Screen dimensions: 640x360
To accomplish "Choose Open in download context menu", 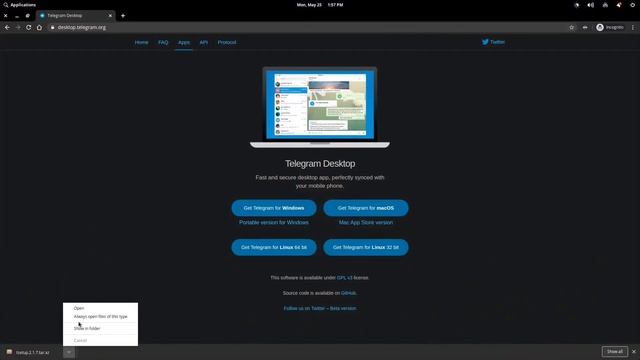I will click(x=100, y=308).
